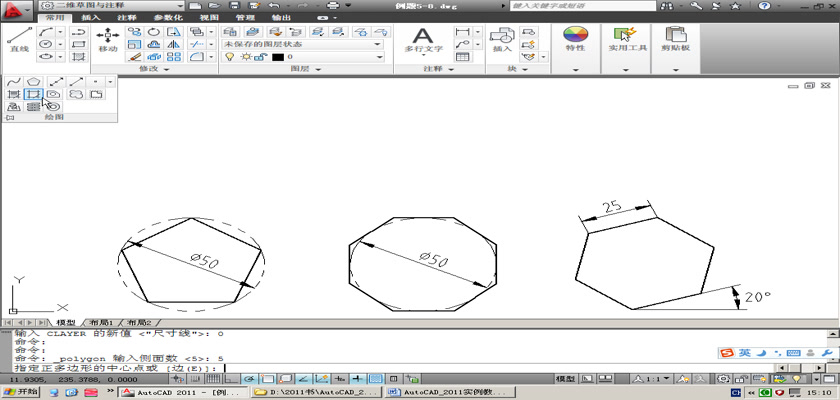Click the black layer color swatch
This screenshot has width=840, height=400.
click(x=277, y=57)
